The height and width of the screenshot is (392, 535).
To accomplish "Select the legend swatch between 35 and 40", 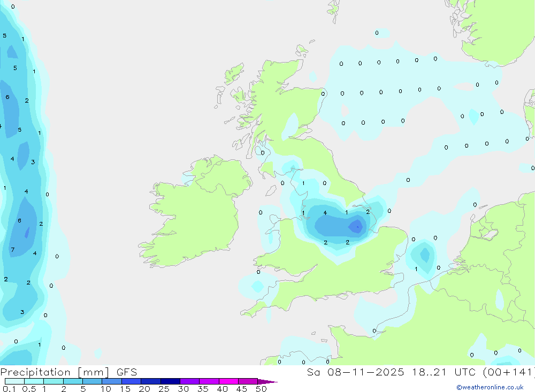I will pyautogui.click(x=209, y=381).
